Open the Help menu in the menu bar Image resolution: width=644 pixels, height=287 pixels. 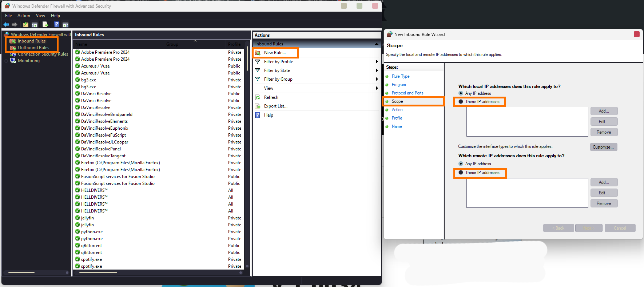click(x=55, y=16)
